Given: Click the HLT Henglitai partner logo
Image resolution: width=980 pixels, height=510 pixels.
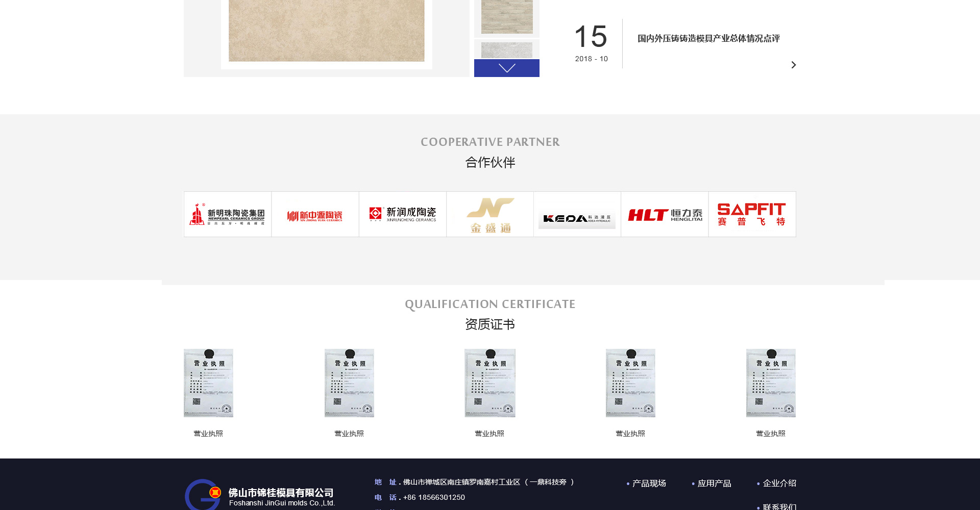Looking at the screenshot, I should click(x=665, y=215).
